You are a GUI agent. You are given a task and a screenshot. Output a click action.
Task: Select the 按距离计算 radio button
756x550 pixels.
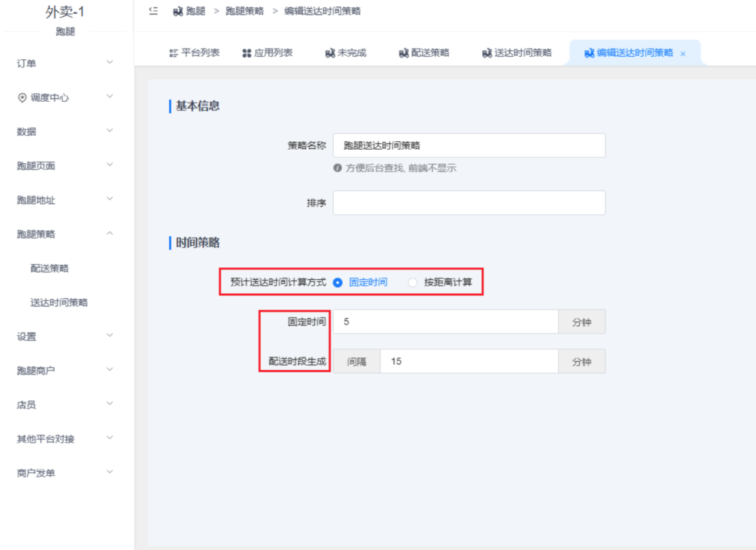[413, 282]
